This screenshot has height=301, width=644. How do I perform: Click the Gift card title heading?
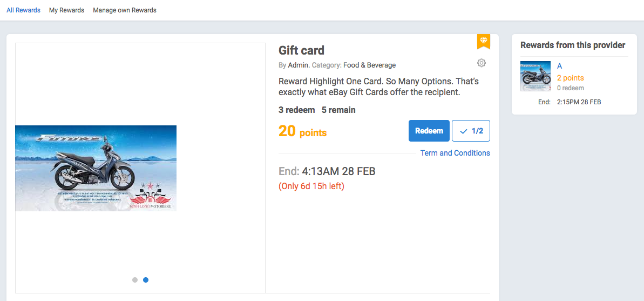click(301, 51)
